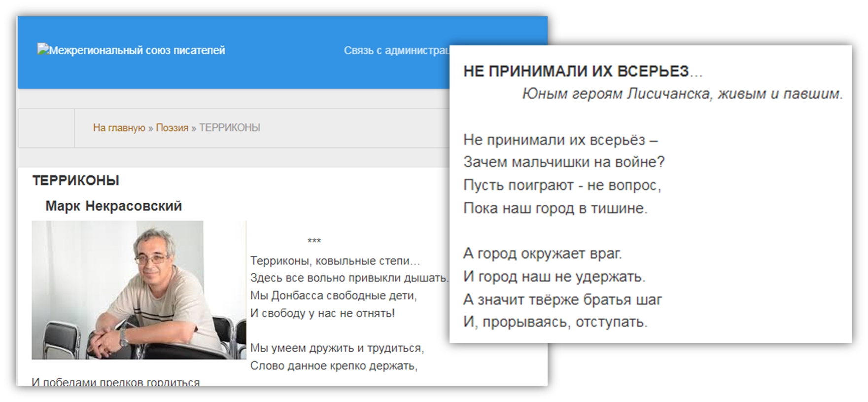Screen dimensions: 868x402
Task: Click the line Мы умеем дружить и трудиться
Action: pyautogui.click(x=337, y=348)
